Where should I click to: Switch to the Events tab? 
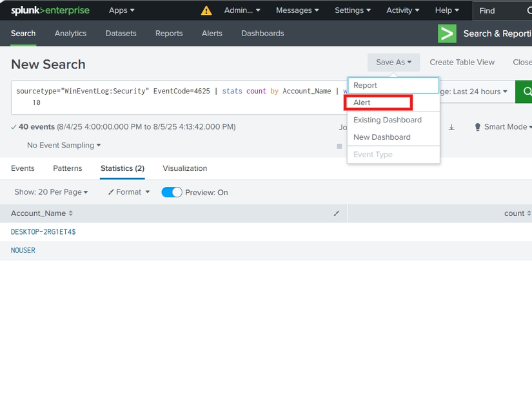23,168
